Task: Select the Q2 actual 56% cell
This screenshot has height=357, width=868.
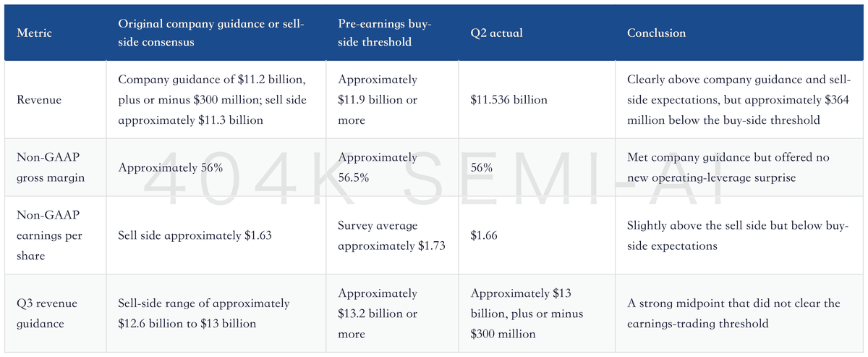Action: (x=481, y=167)
